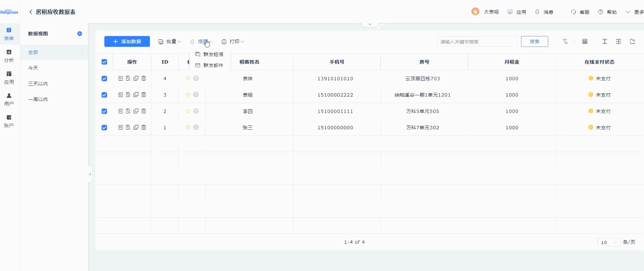Add a new data view with plus icon
This screenshot has width=644, height=271.
point(79,34)
